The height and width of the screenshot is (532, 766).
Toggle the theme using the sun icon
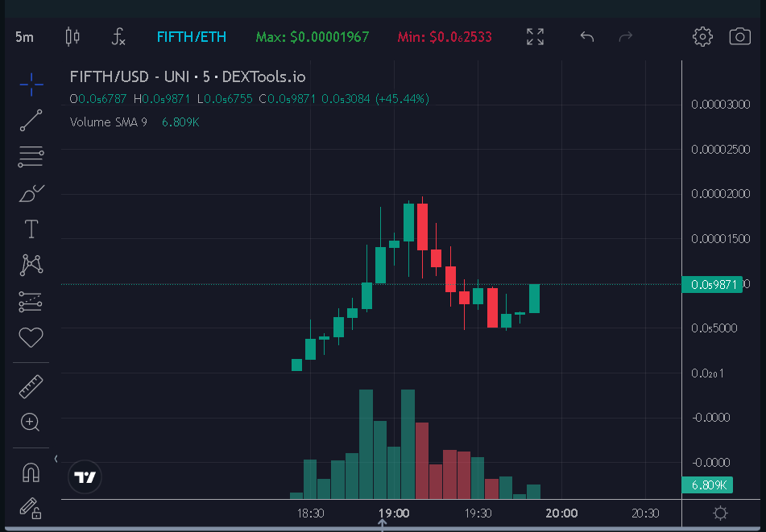719,513
